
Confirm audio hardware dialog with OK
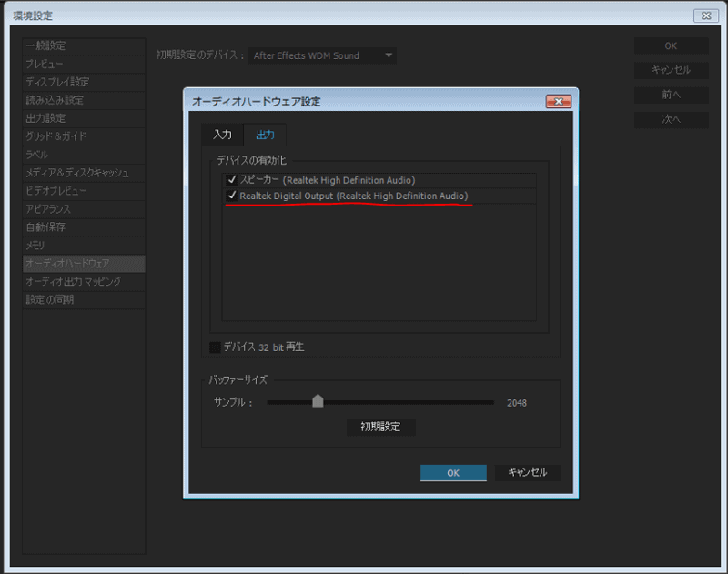tap(453, 473)
